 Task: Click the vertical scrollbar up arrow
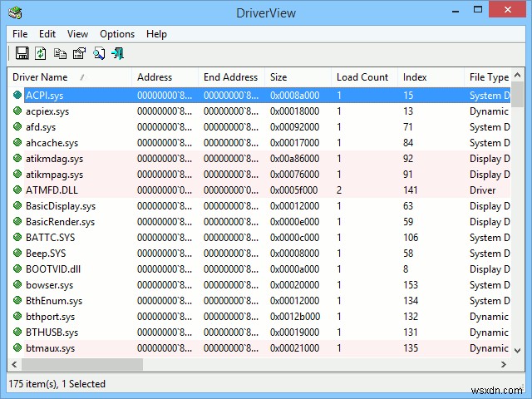(517, 75)
